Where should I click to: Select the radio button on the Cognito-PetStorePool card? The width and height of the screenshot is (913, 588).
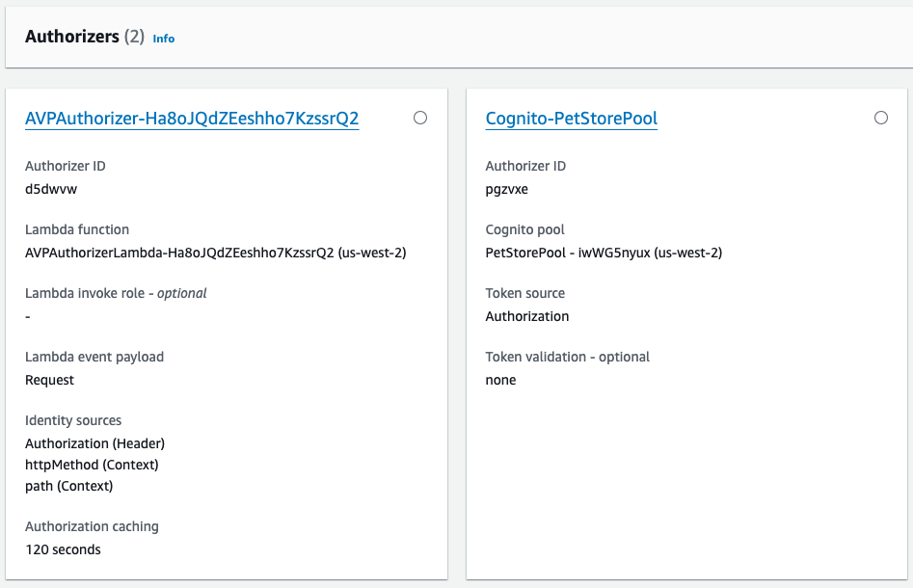(880, 118)
